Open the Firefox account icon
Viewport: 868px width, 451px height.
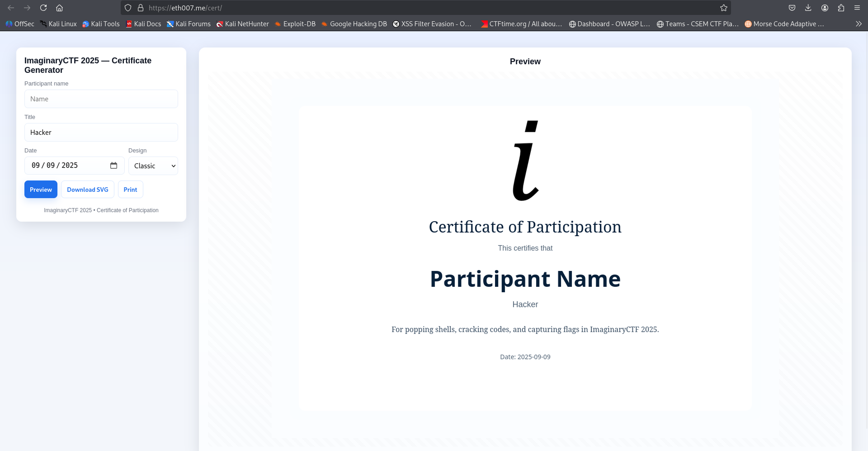(825, 8)
